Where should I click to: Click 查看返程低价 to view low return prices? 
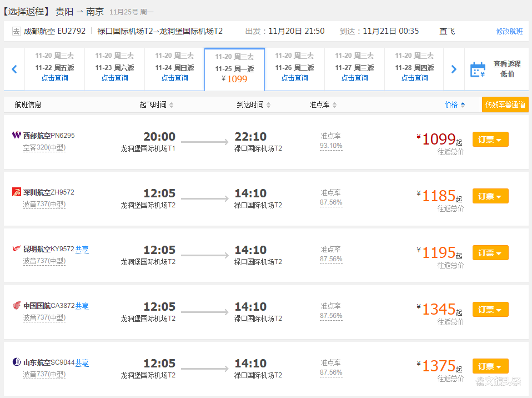point(507,69)
